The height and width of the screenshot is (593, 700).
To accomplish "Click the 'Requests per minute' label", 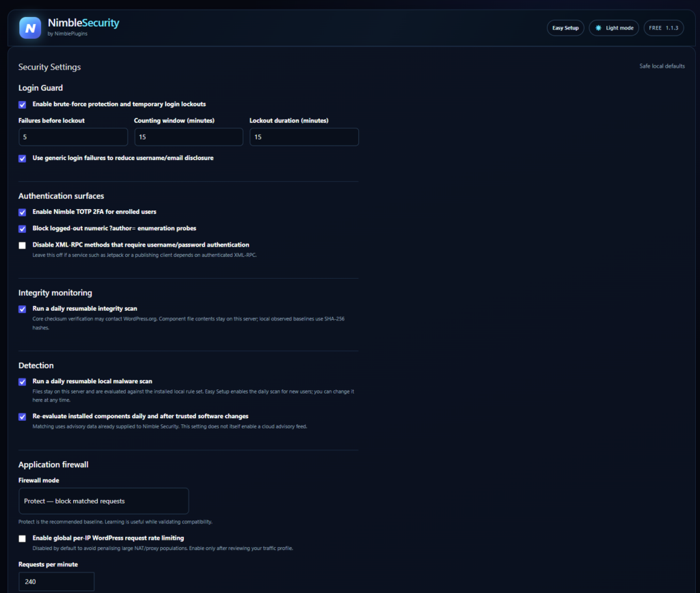I will [49, 564].
